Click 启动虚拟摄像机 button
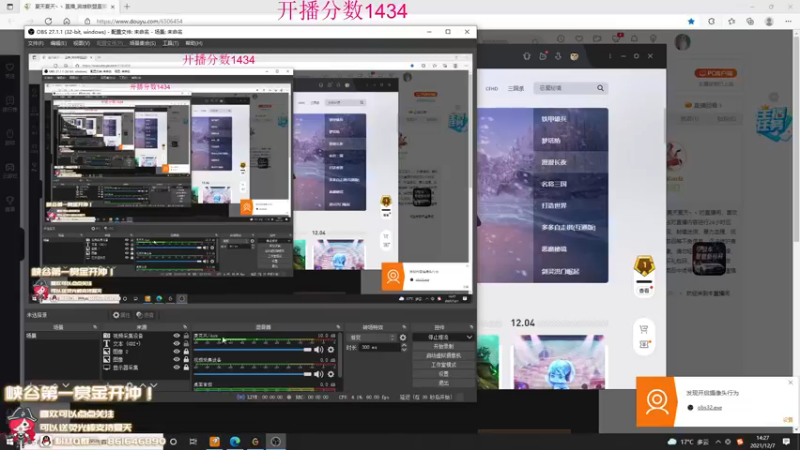800x450 pixels. [x=443, y=356]
